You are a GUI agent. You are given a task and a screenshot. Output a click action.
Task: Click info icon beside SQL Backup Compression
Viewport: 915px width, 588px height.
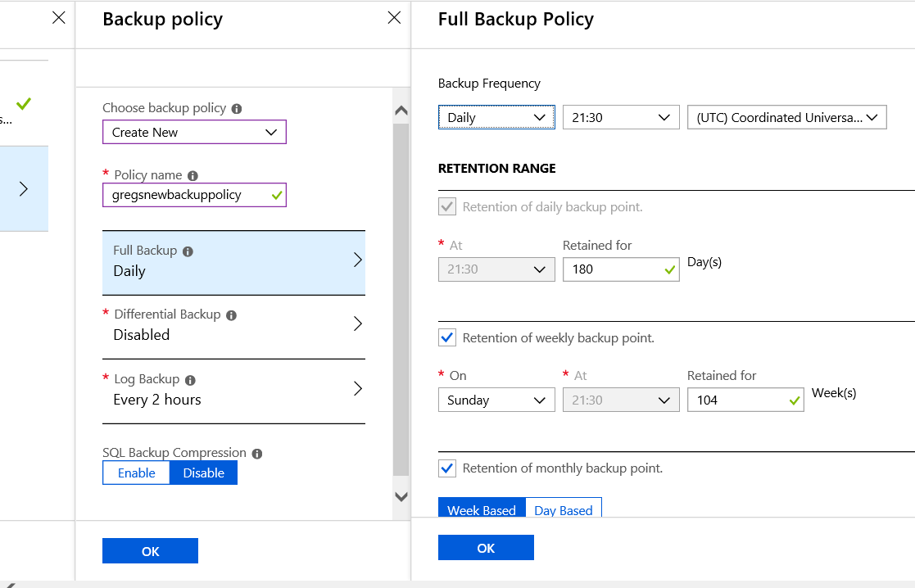[x=256, y=454]
